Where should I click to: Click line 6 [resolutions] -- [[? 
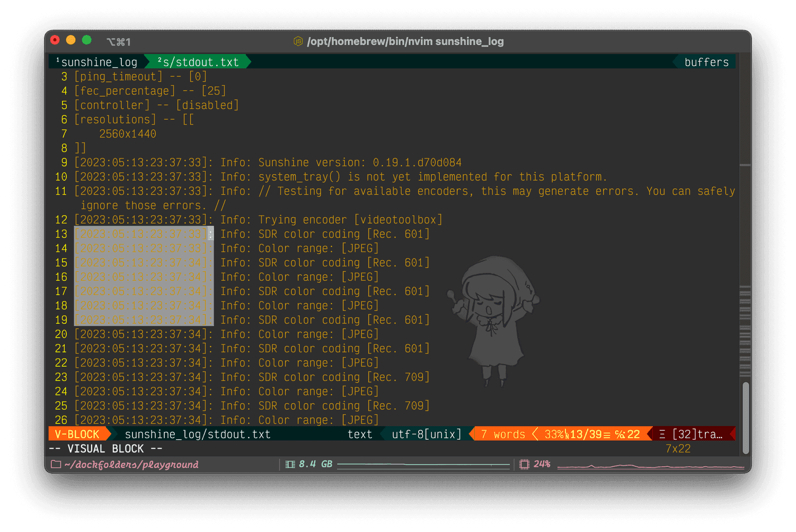click(134, 120)
